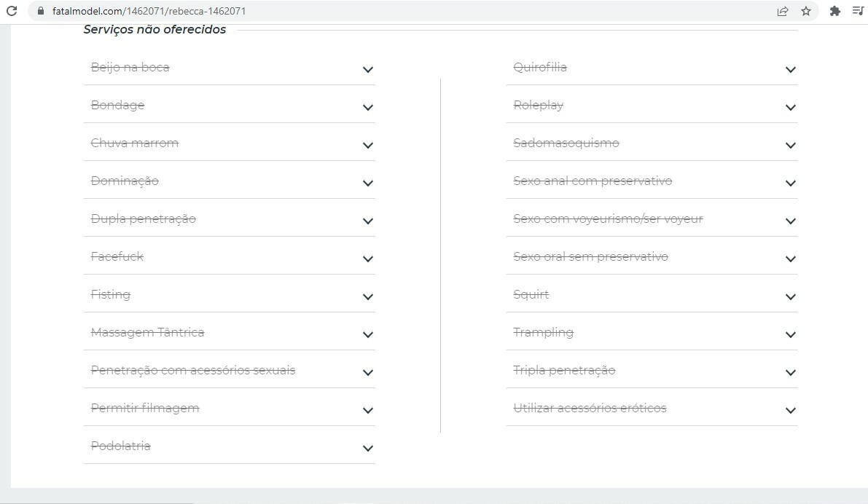
Task: Open the media control playlist icon
Action: tap(858, 11)
